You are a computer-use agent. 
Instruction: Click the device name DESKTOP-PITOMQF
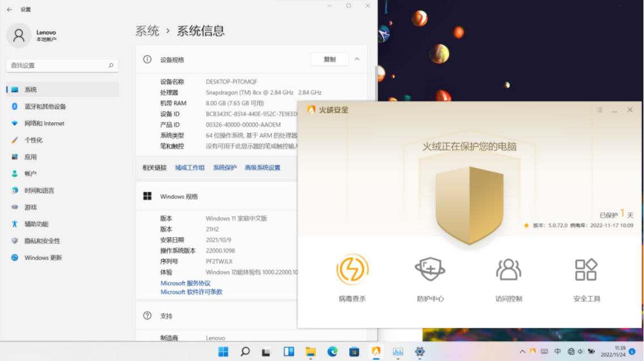[x=231, y=82]
